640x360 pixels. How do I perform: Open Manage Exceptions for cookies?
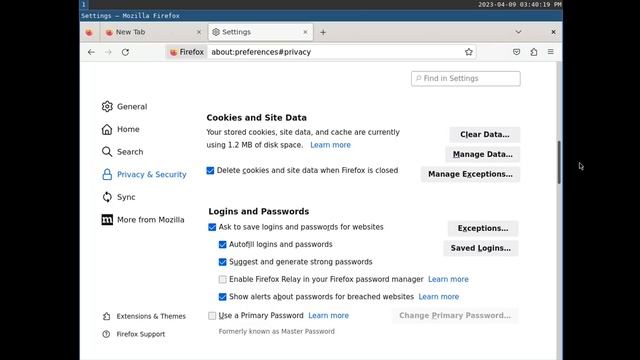(x=470, y=174)
